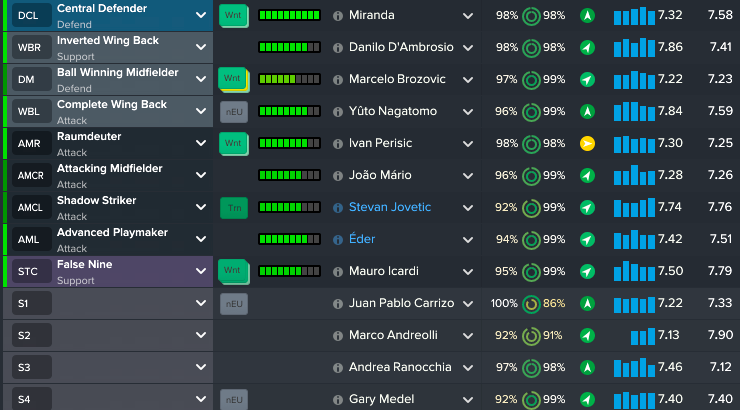Expand the Central Defender role dropdown

[201, 16]
